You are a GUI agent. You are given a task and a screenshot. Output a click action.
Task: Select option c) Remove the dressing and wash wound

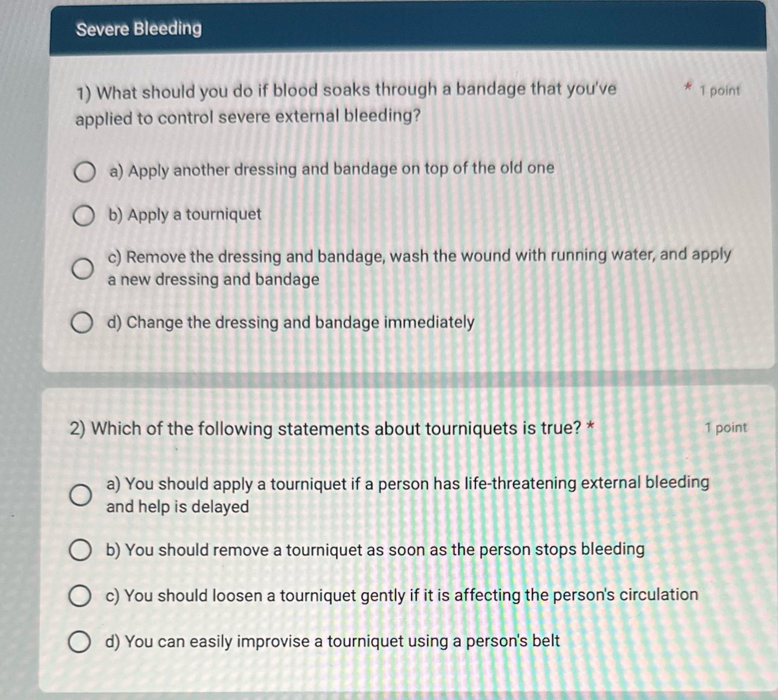(x=84, y=269)
